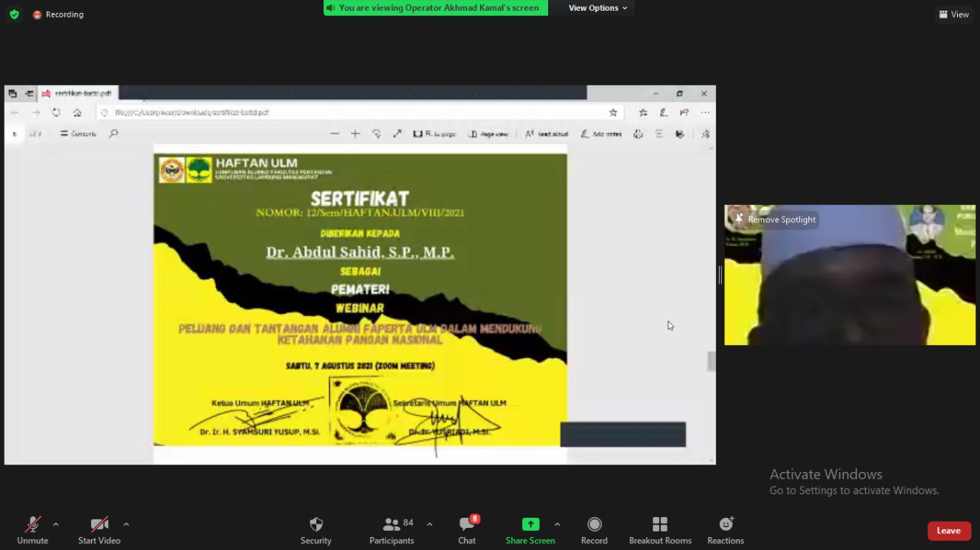
Task: Select the spotlighted participant video thumbnail
Action: click(x=850, y=275)
